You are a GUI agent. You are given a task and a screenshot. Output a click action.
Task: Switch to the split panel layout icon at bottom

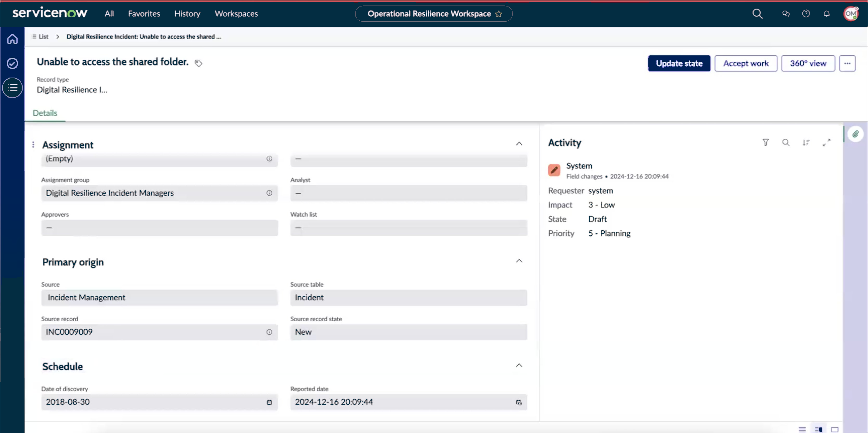pyautogui.click(x=818, y=429)
